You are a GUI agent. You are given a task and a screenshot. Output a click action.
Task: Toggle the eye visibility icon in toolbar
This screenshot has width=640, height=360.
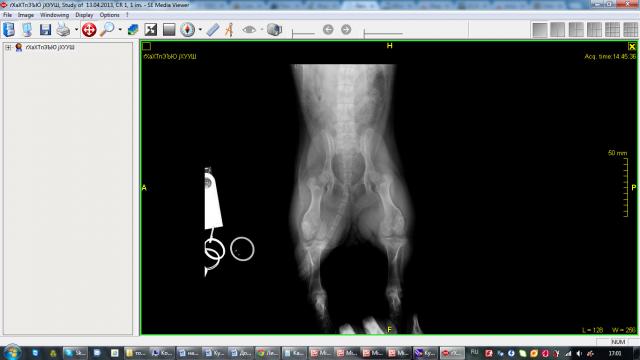click(249, 30)
